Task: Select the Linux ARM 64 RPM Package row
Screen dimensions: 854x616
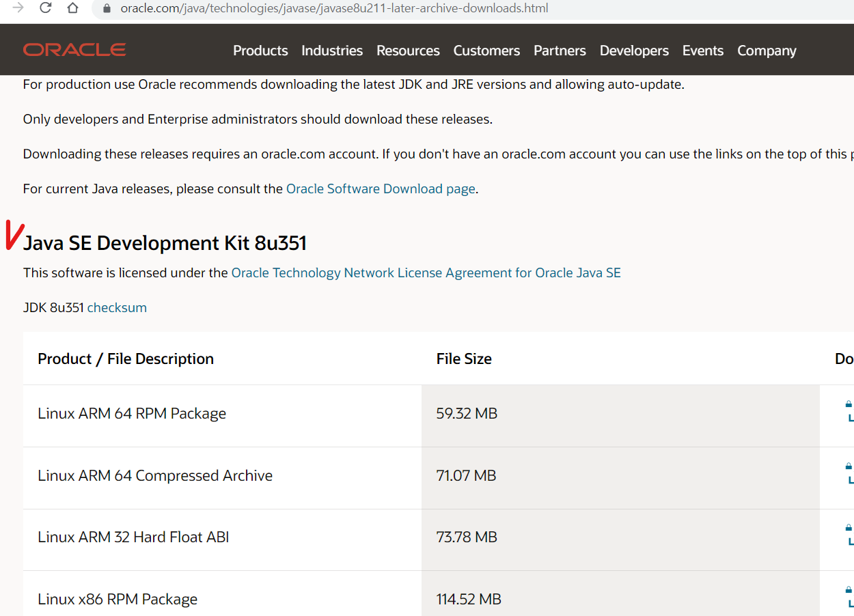Action: click(439, 416)
